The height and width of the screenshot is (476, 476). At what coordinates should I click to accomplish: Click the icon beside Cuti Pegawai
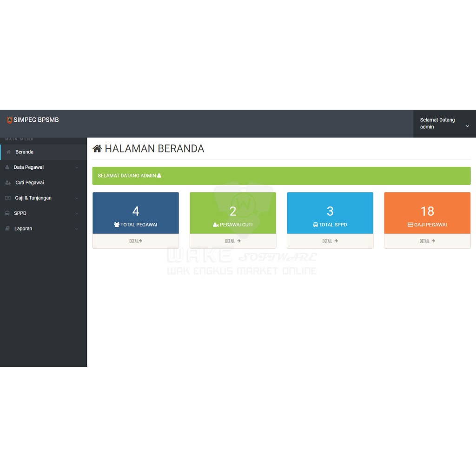click(x=8, y=183)
